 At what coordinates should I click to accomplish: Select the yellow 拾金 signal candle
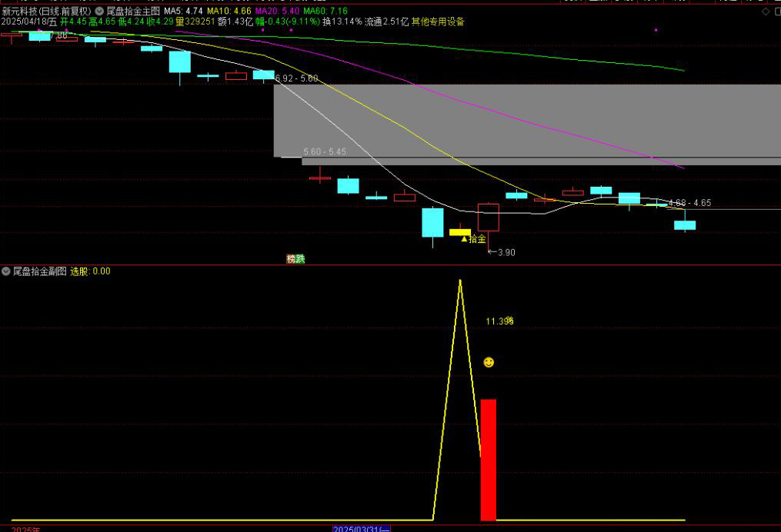pos(460,231)
